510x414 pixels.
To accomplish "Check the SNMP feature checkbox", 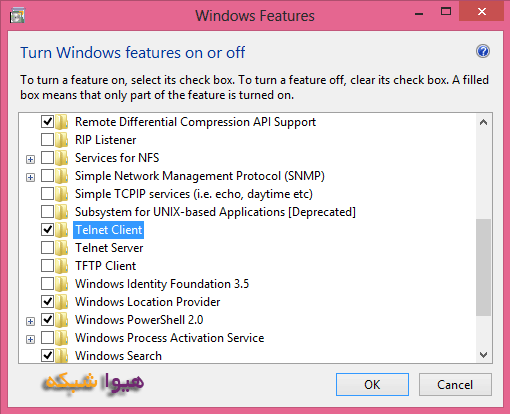I will [x=47, y=175].
